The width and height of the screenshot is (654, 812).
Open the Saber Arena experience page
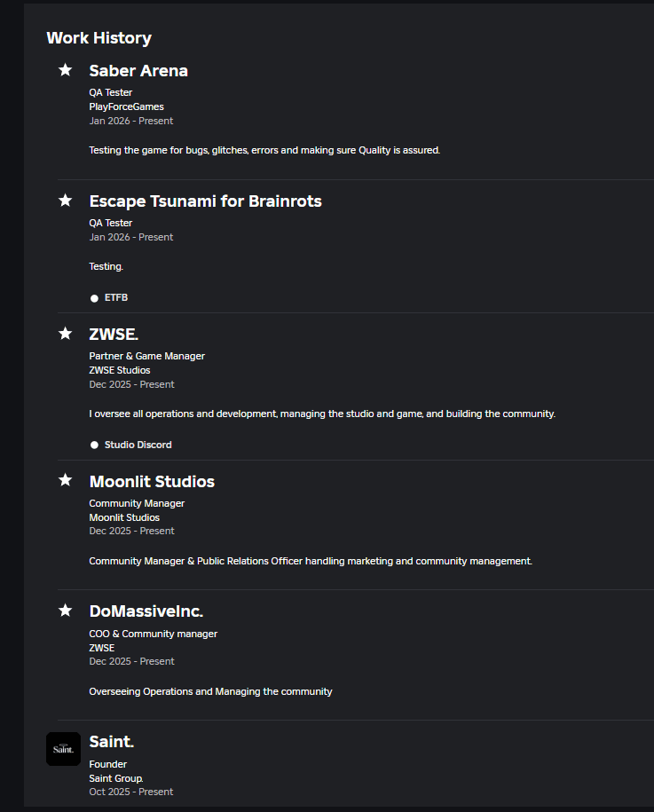point(138,70)
